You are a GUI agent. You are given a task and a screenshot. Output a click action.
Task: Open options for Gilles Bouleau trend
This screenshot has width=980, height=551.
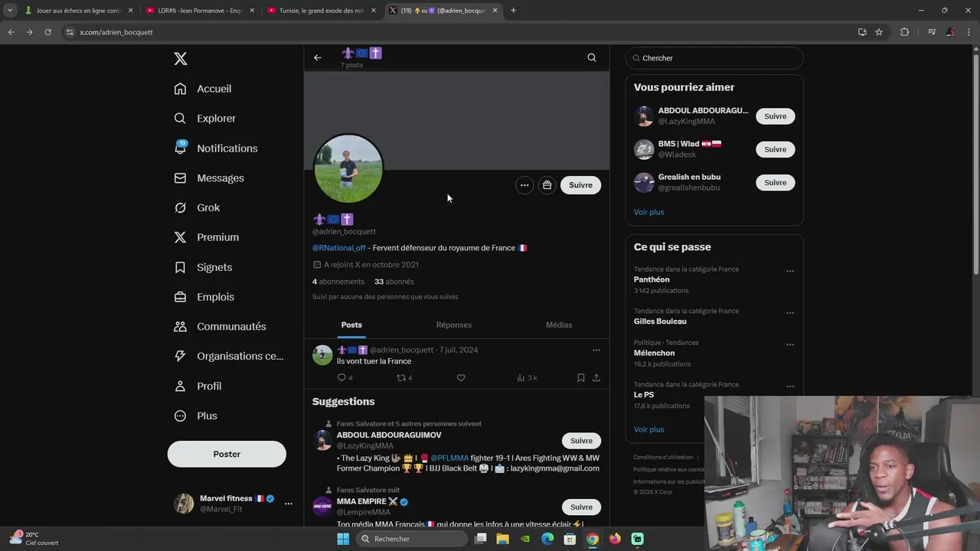click(x=790, y=313)
